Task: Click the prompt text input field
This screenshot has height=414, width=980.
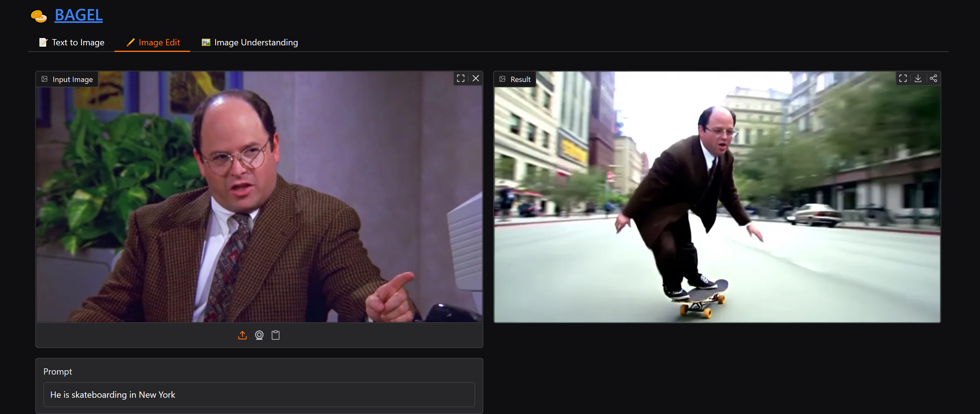Action: pyautogui.click(x=259, y=395)
